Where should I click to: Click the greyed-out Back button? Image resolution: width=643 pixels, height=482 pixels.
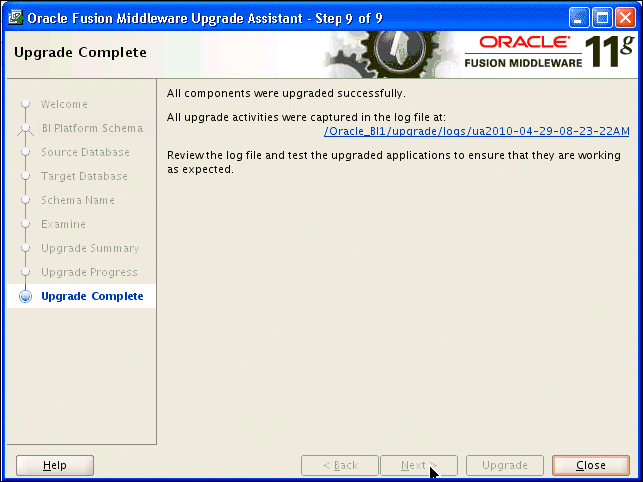[340, 465]
